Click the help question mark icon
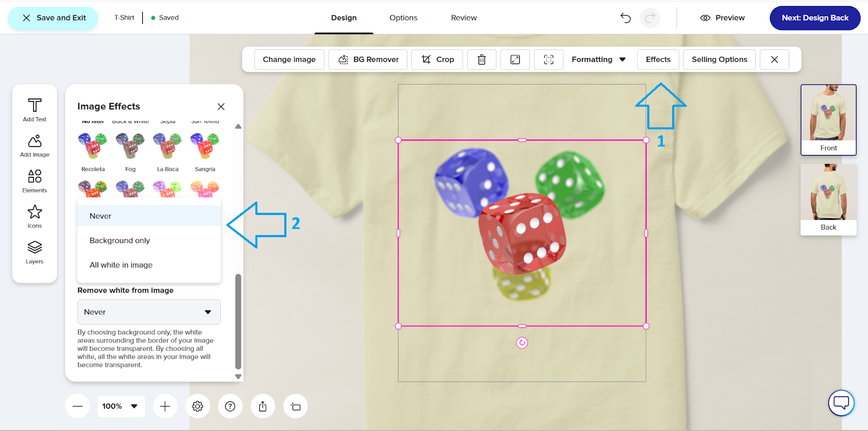This screenshot has height=431, width=868. 230,407
